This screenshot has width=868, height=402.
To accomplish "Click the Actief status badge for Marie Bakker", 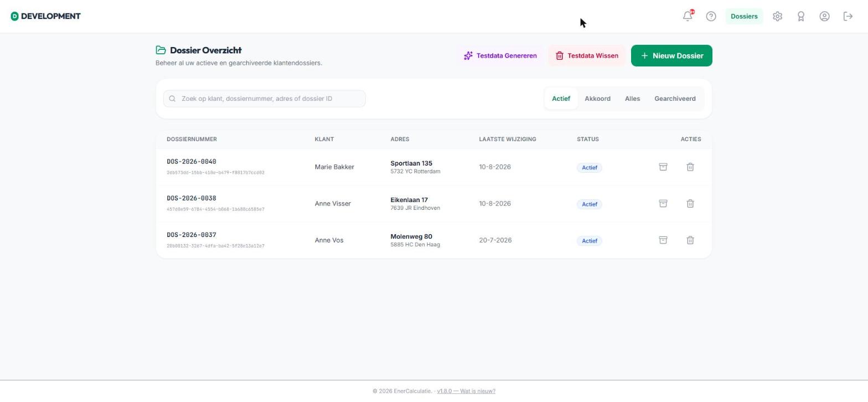I will (x=589, y=167).
